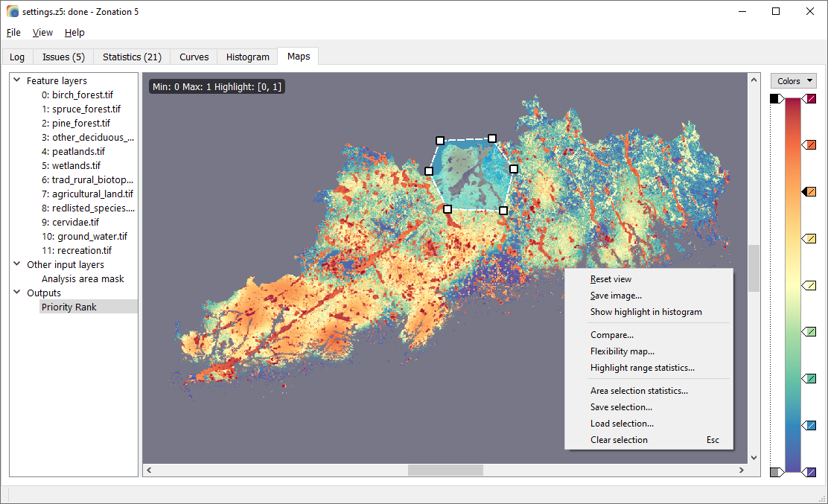Click the polygon selection handle at top right vertex

pyautogui.click(x=492, y=138)
